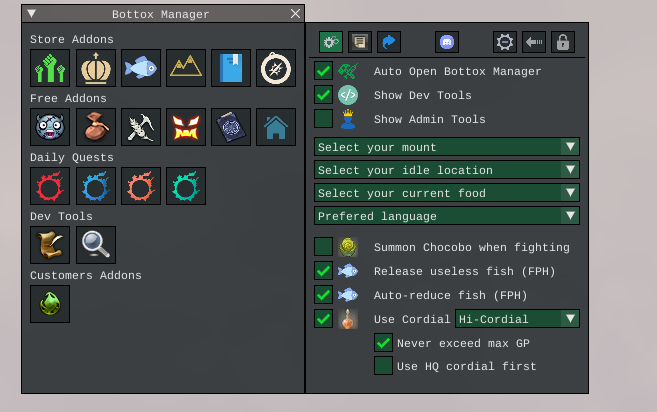
Task: Click the crown addon icon
Action: coord(95,68)
